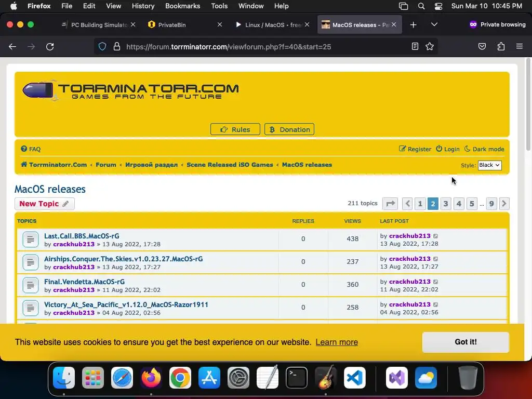This screenshot has height=399, width=532.
Task: Open Scene Released iSO Games breadcrumb
Action: click(230, 165)
